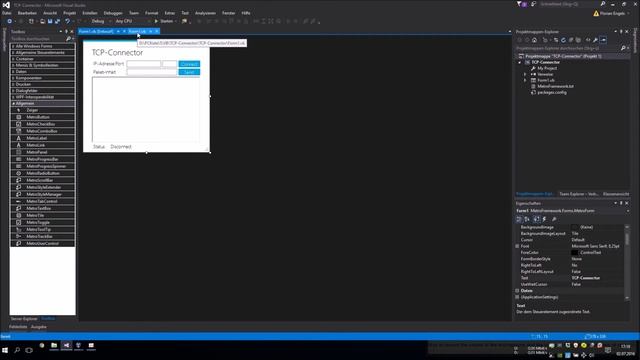The width and height of the screenshot is (640, 360).
Task: Select the My Project tree item
Action: [x=547, y=68]
